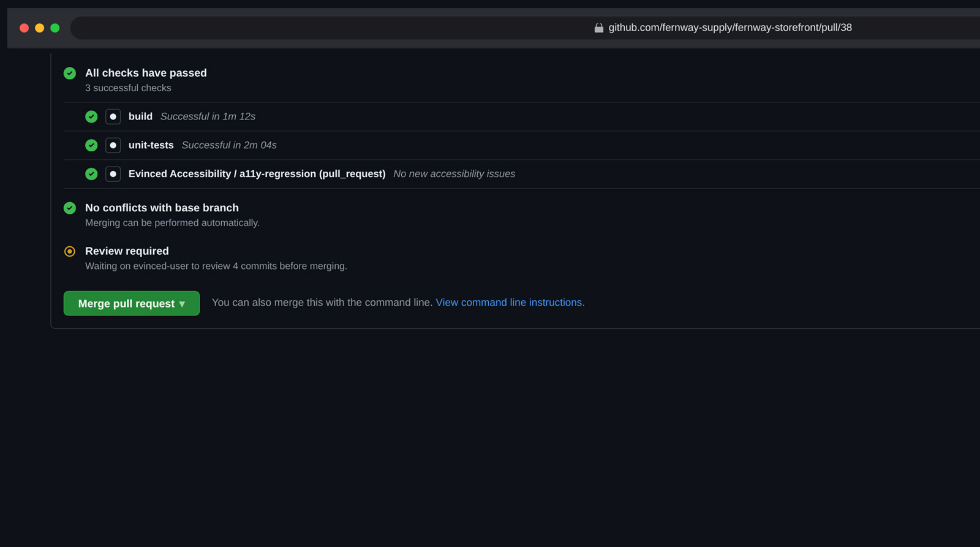Open Evinced Accessibility a11y-regression check details
Image resolution: width=980 pixels, height=547 pixels.
[257, 174]
